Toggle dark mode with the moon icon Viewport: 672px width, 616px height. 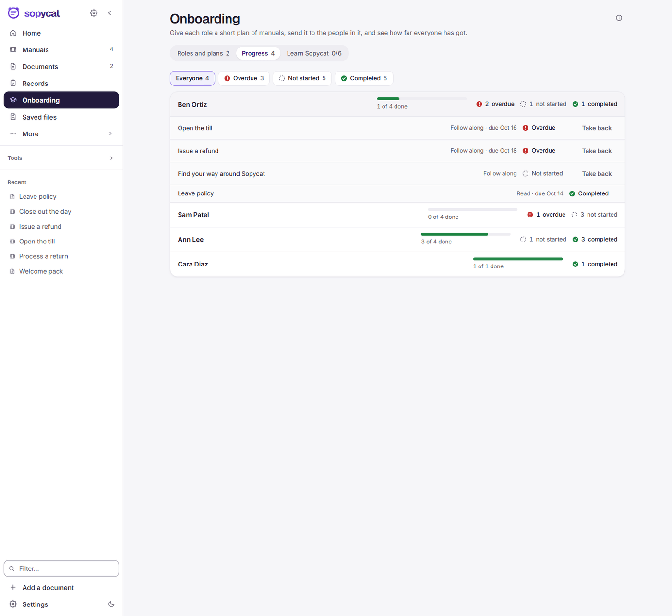pos(111,604)
